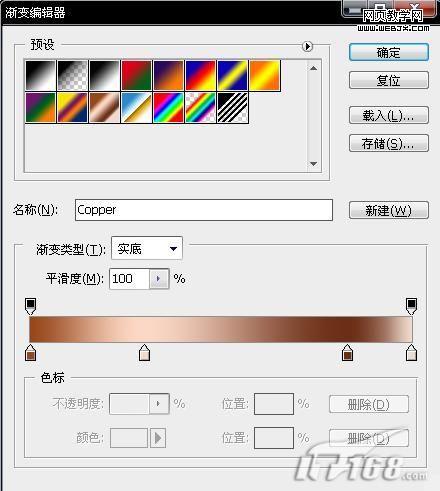Click the 平滑度 smoothness value field
This screenshot has width=440, height=491.
pos(129,279)
